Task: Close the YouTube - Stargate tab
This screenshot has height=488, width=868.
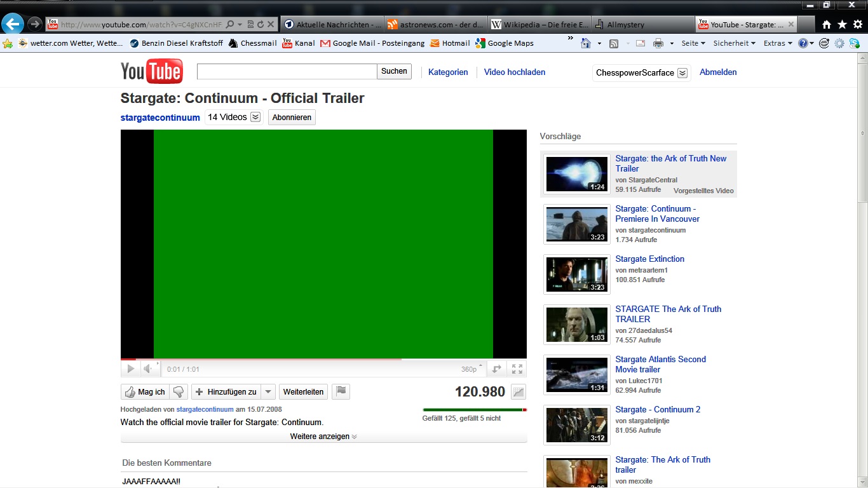Action: tap(791, 25)
